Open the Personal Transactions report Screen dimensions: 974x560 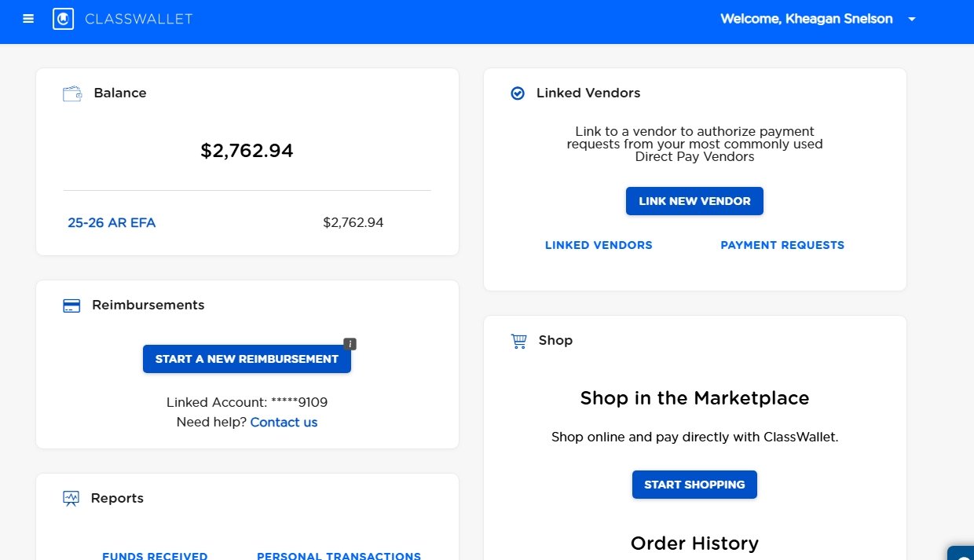[x=339, y=555]
